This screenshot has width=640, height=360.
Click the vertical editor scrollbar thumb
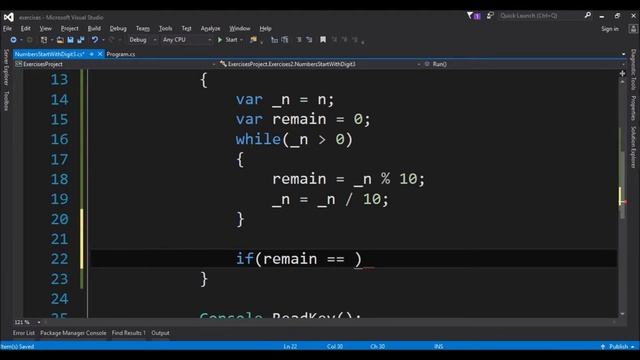point(622,185)
